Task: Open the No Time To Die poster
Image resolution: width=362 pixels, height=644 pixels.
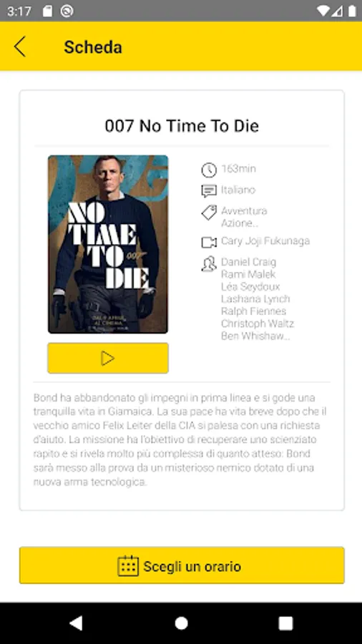Action: (x=108, y=244)
